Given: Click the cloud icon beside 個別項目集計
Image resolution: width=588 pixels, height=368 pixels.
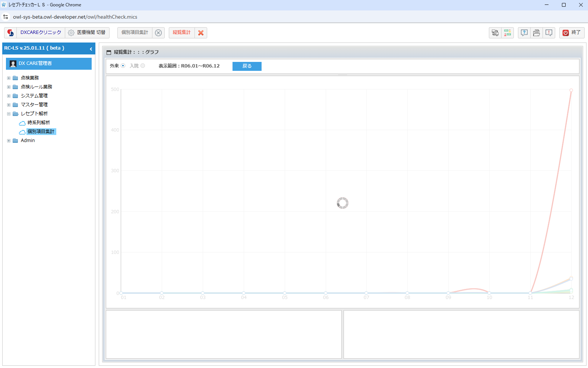Looking at the screenshot, I should (22, 132).
